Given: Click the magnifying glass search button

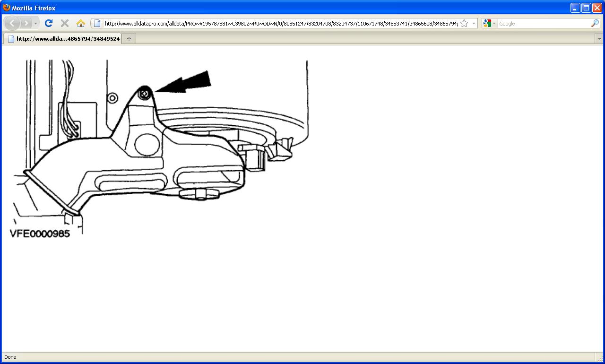Looking at the screenshot, I should point(595,23).
